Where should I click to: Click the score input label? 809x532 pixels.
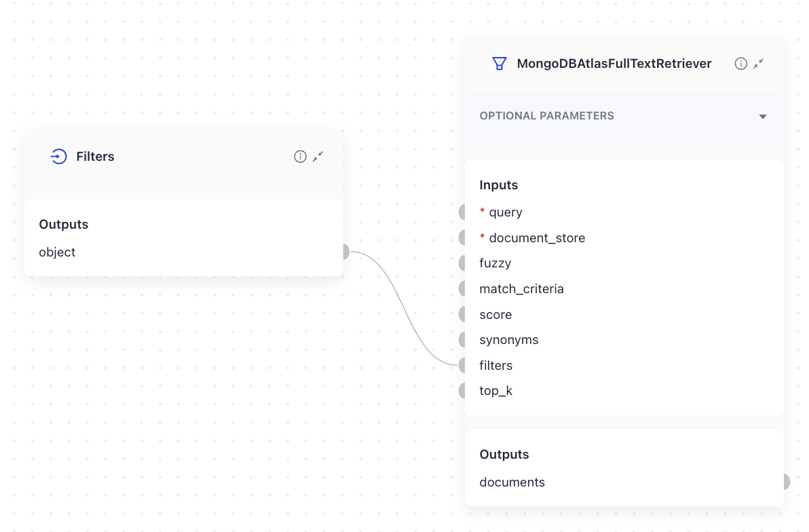pyautogui.click(x=496, y=315)
